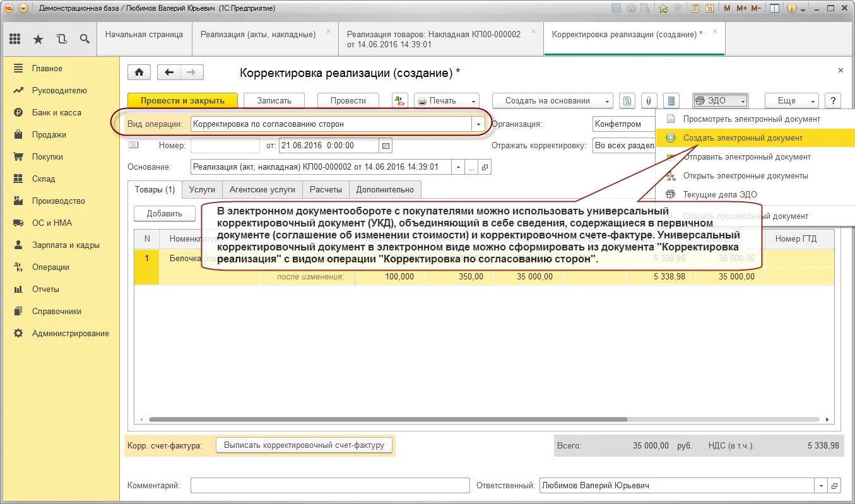Click the Организация field Конфетпром
The height and width of the screenshot is (504, 855).
(623, 124)
